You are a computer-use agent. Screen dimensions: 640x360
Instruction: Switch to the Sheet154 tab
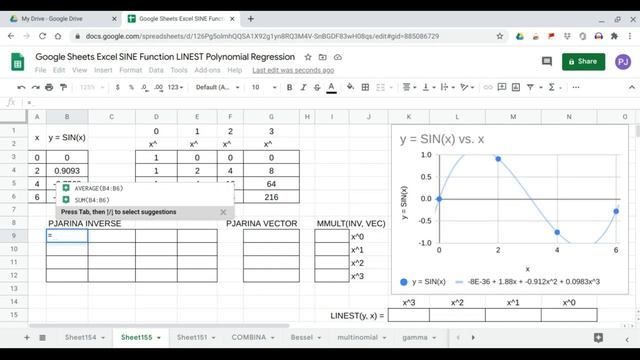point(80,338)
